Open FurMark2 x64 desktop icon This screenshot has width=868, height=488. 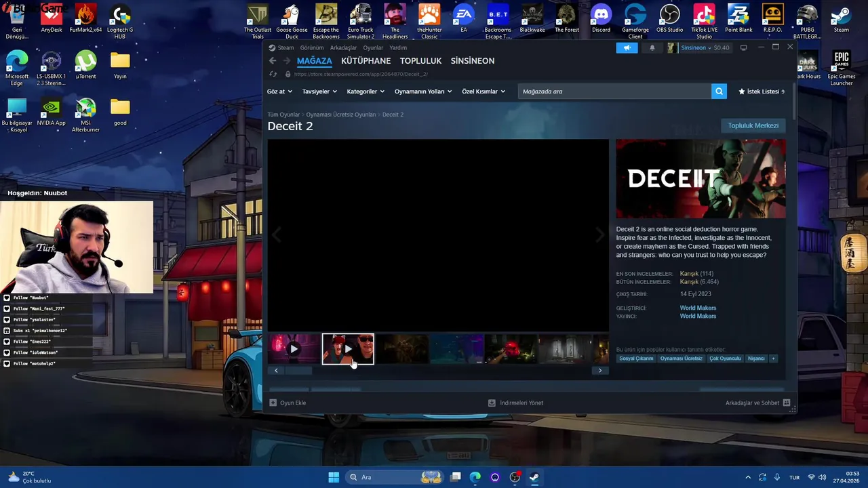coord(85,18)
